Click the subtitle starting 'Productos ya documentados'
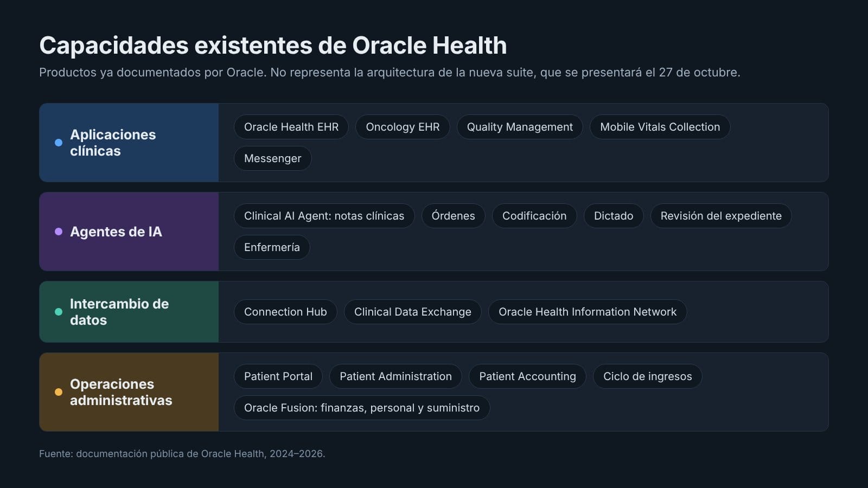The image size is (868, 488). click(390, 73)
